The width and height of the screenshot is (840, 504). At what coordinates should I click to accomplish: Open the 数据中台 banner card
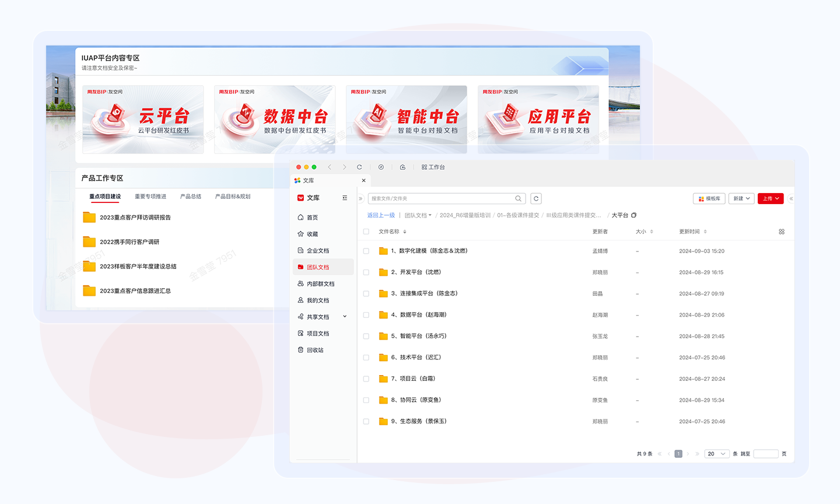[x=275, y=120]
